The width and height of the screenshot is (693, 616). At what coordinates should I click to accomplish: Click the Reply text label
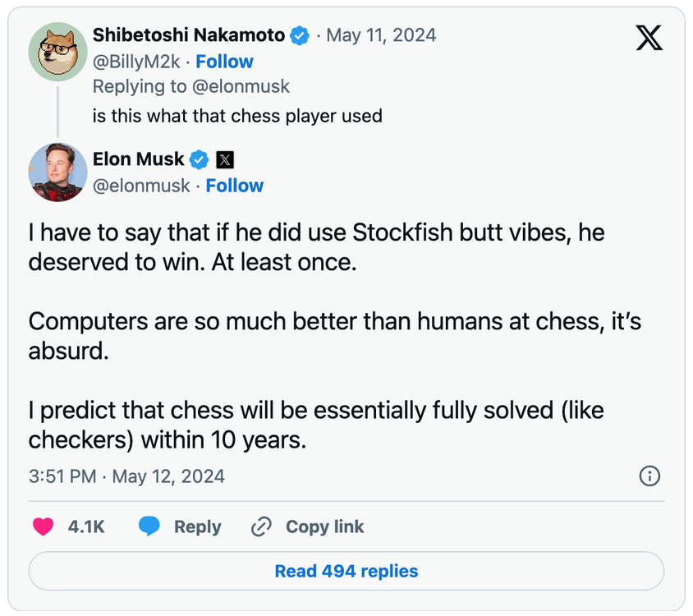pyautogui.click(x=197, y=526)
